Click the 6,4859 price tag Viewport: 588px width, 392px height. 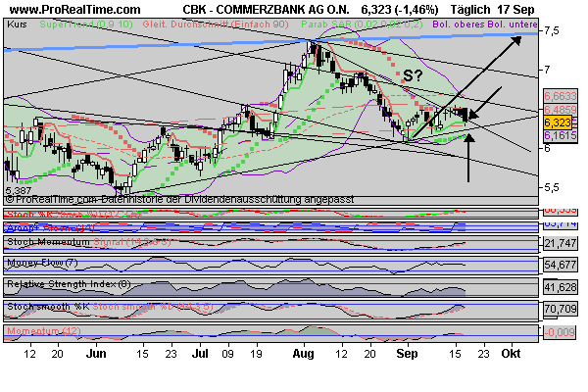click(x=561, y=110)
